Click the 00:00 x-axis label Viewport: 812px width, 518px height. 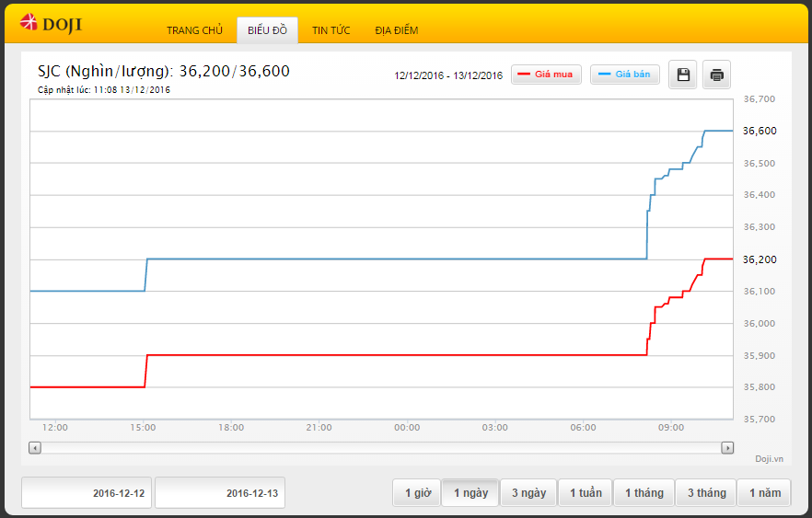(407, 428)
